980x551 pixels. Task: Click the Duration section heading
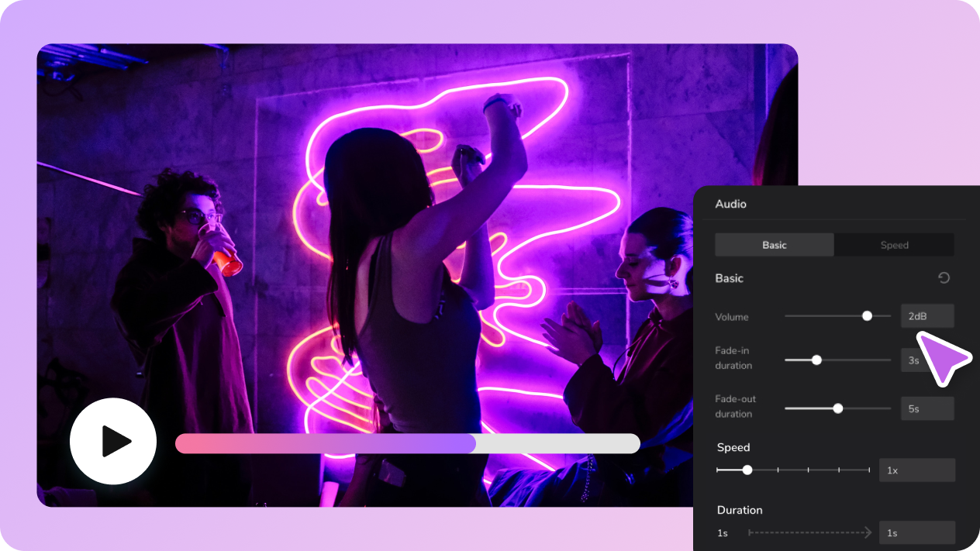(740, 510)
